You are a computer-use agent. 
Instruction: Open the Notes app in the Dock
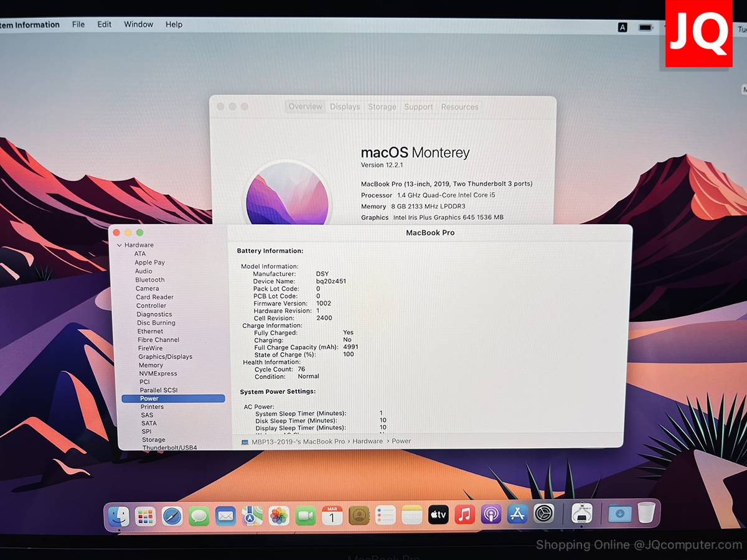point(412,515)
